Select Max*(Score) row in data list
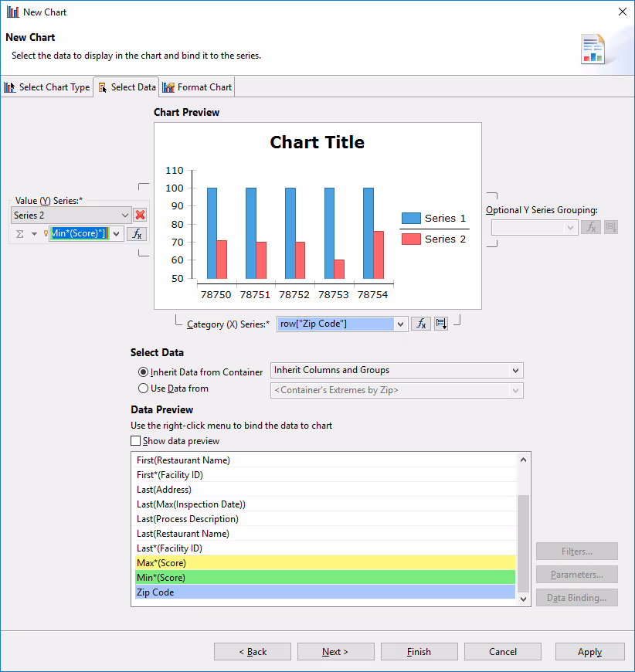 pyautogui.click(x=324, y=563)
